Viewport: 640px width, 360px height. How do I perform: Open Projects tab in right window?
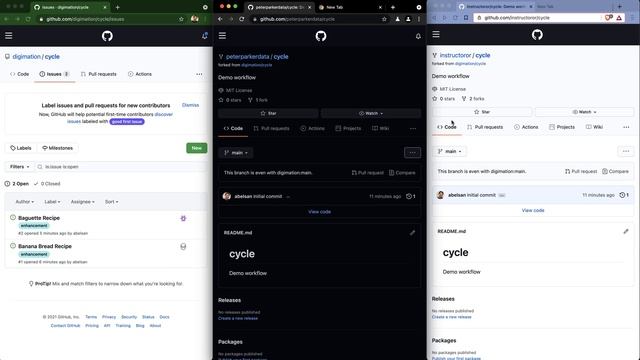562,127
